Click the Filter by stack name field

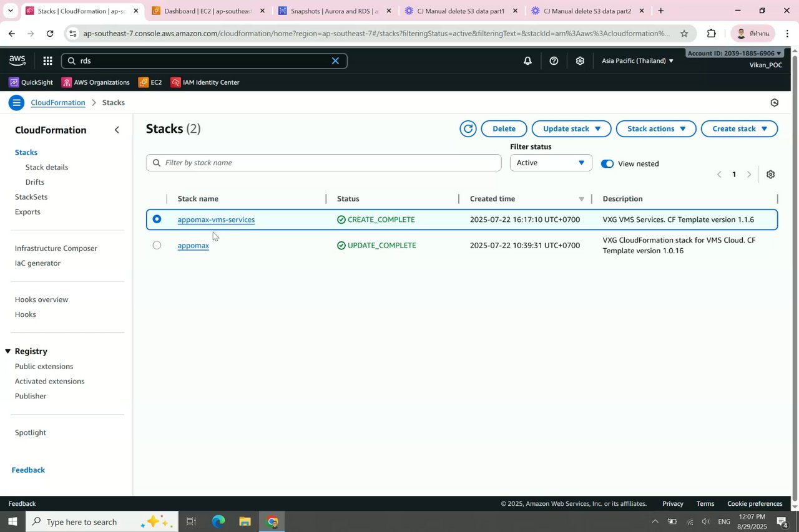(323, 163)
